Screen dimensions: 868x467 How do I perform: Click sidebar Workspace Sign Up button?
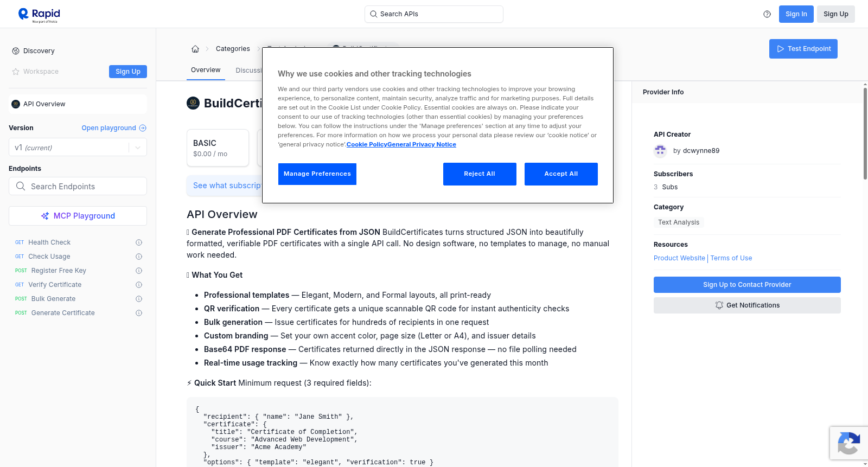tap(128, 72)
